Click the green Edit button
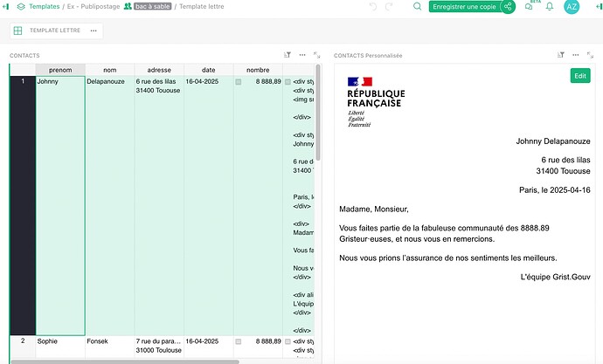Viewport: 603px width, 364px height. pyautogui.click(x=580, y=76)
